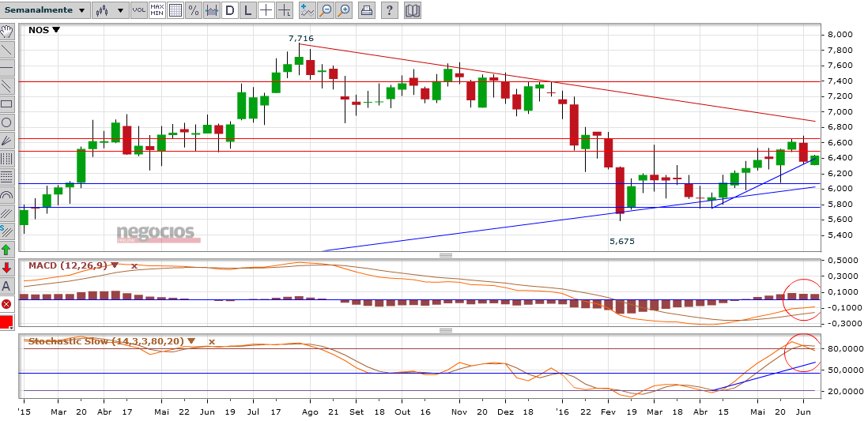Select the parallel channel lines tool
This screenshot has width=868, height=421.
pyautogui.click(x=6, y=86)
